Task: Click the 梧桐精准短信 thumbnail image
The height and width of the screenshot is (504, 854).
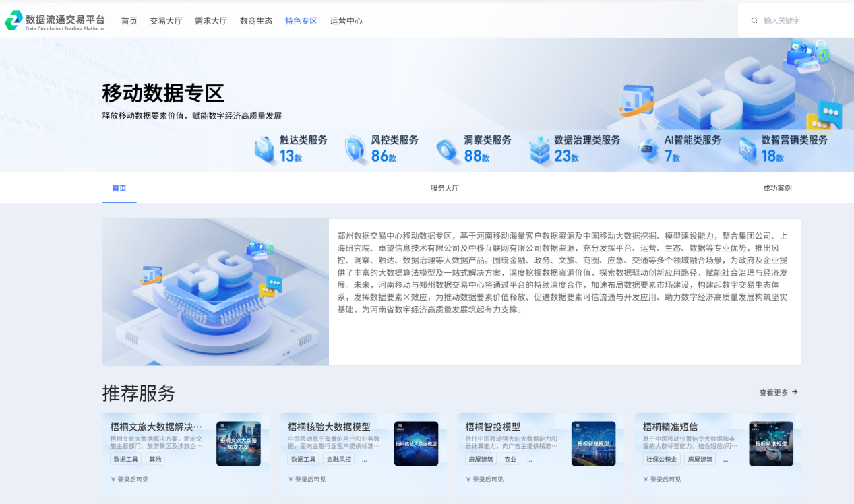Action: point(771,444)
